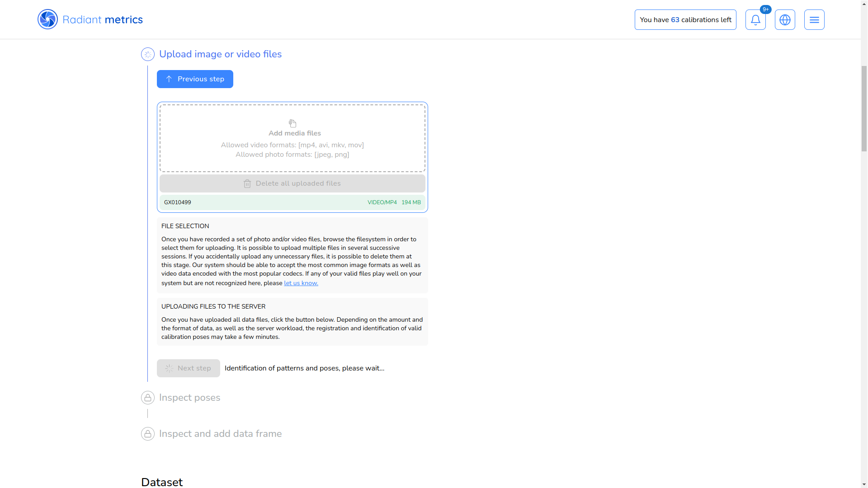Screen dimensions: 868x488
Task: Click the page vertical scrollbar thumb
Action: click(864, 108)
